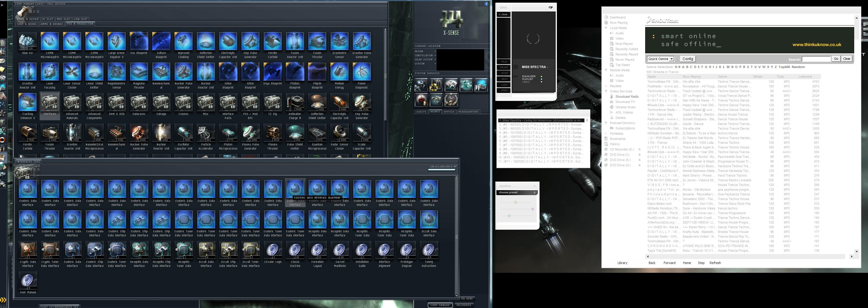Click the Top500 genre link
This screenshot has width=868, height=308.
tap(784, 67)
